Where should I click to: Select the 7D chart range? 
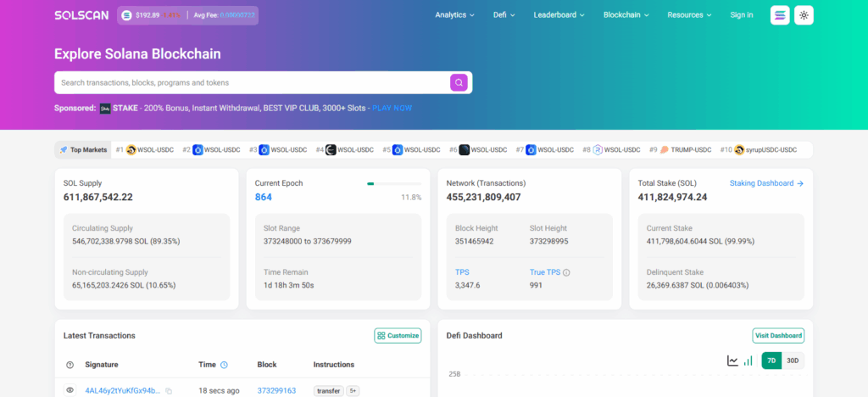pos(771,361)
